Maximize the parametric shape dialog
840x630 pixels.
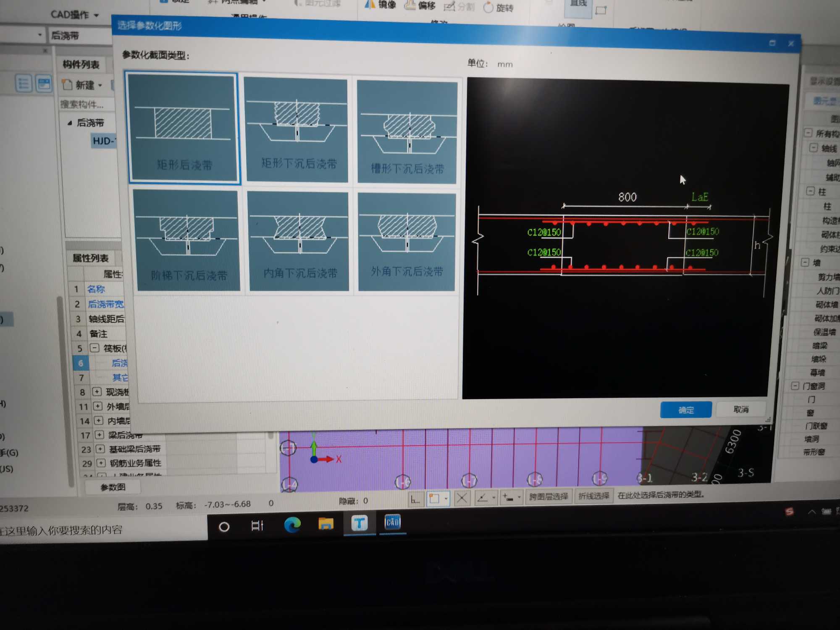[x=772, y=43]
